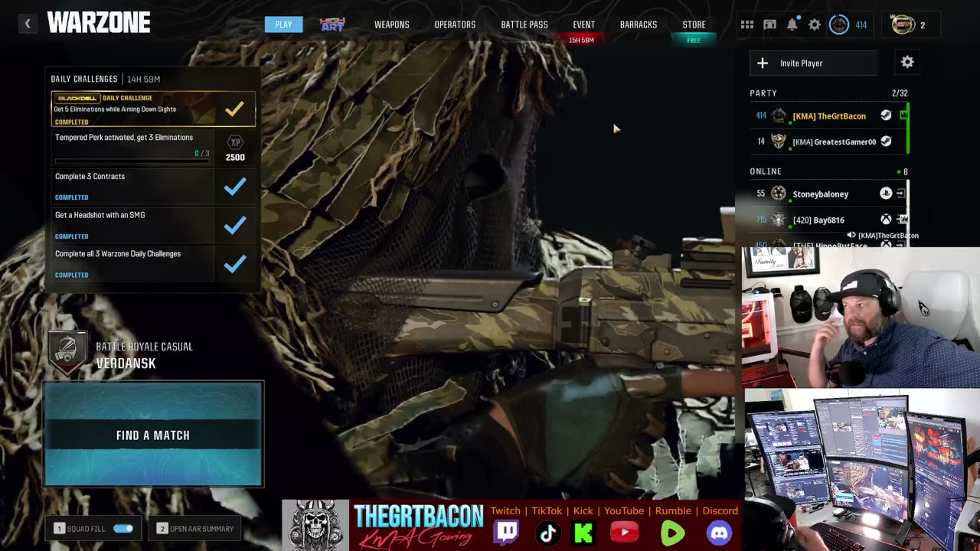Click TheGrtBacon rank emblem in party list

coord(779,116)
